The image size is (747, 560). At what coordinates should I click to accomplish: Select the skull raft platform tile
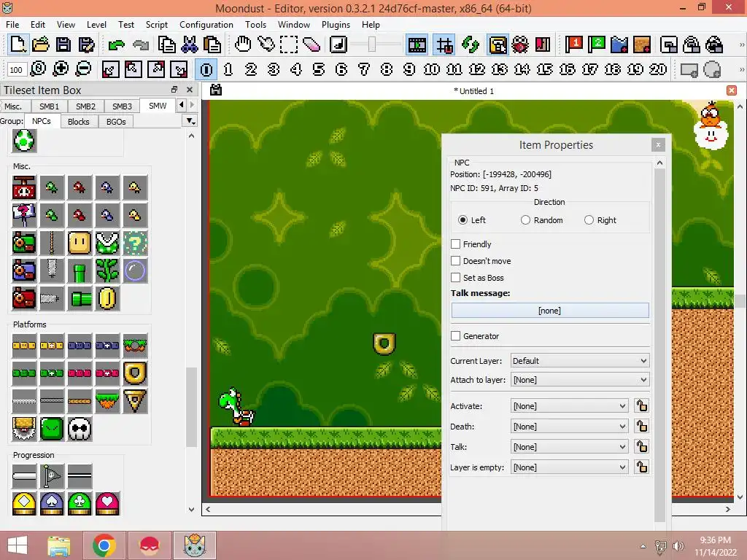pyautogui.click(x=80, y=429)
